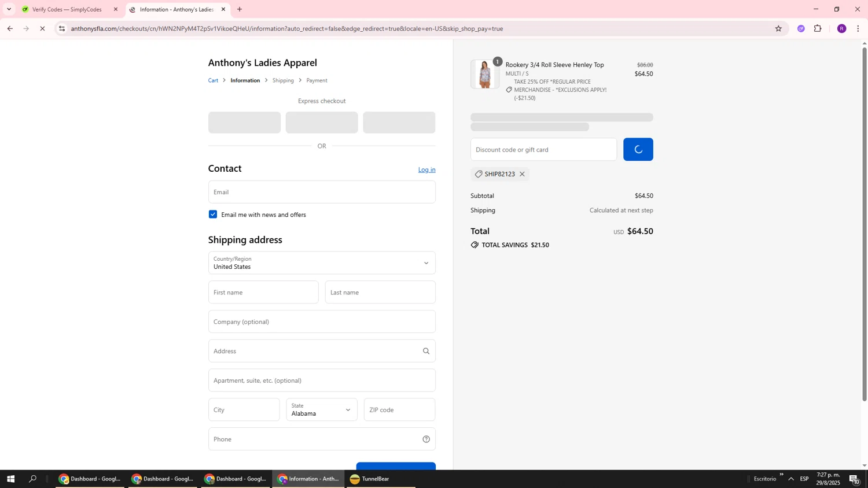Click Rookery Henley Top product thumbnail
868x488 pixels.
tap(485, 74)
